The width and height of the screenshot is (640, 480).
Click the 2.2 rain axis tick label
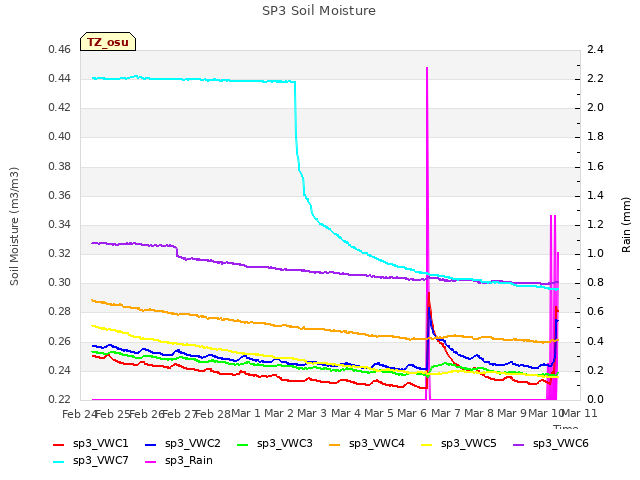pyautogui.click(x=596, y=79)
